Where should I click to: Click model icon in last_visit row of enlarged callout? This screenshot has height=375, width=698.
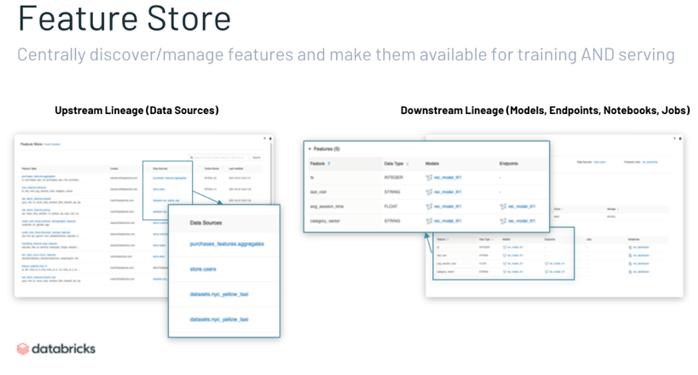[429, 192]
